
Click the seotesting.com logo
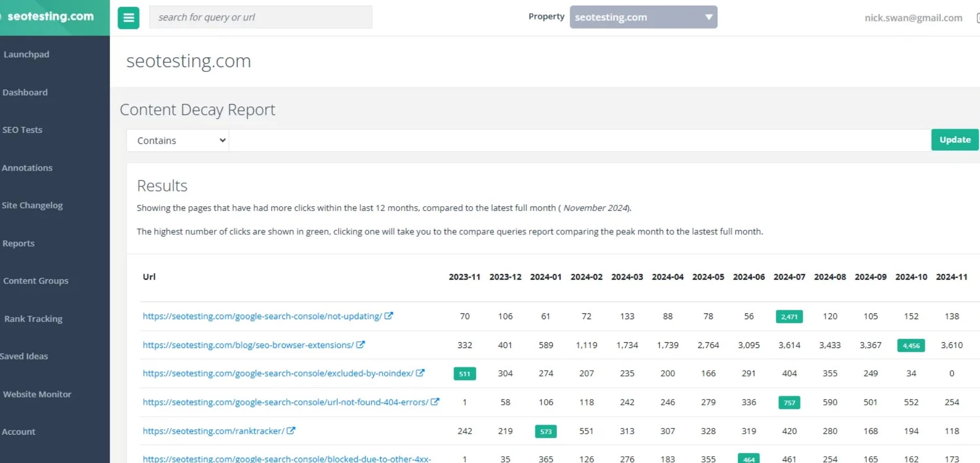pos(50,16)
